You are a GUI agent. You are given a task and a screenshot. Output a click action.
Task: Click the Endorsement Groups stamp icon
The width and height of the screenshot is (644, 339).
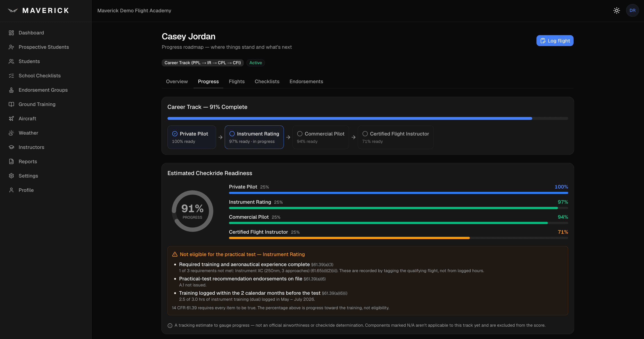[x=11, y=90]
